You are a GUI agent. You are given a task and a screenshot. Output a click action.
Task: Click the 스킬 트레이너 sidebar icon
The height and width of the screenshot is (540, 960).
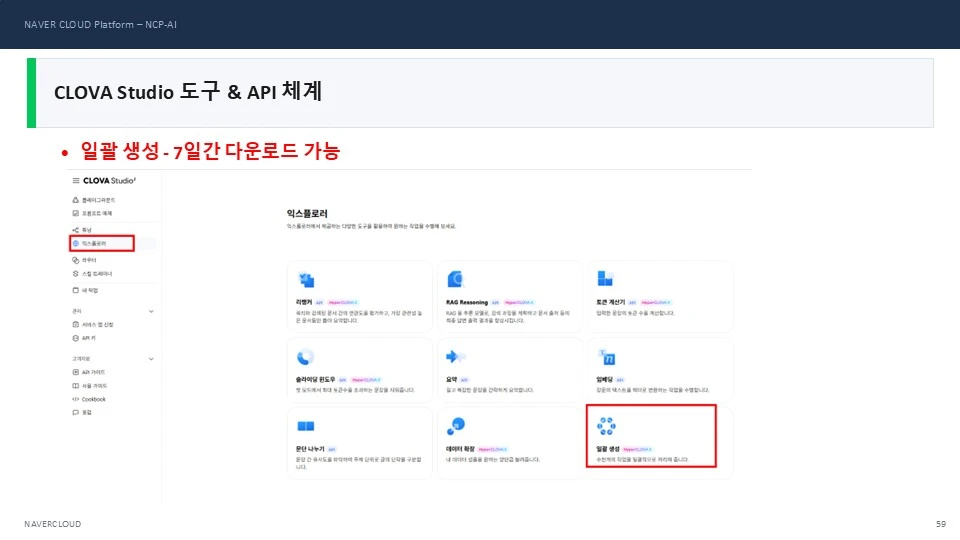(76, 274)
